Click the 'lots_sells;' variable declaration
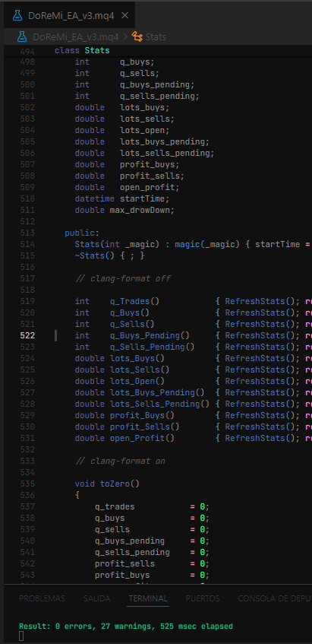The height and width of the screenshot is (644, 312). (x=147, y=119)
